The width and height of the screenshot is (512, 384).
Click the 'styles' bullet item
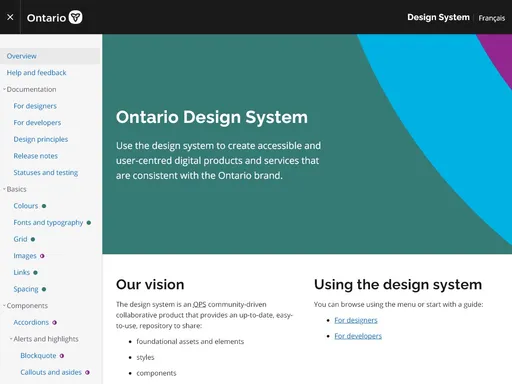145,357
